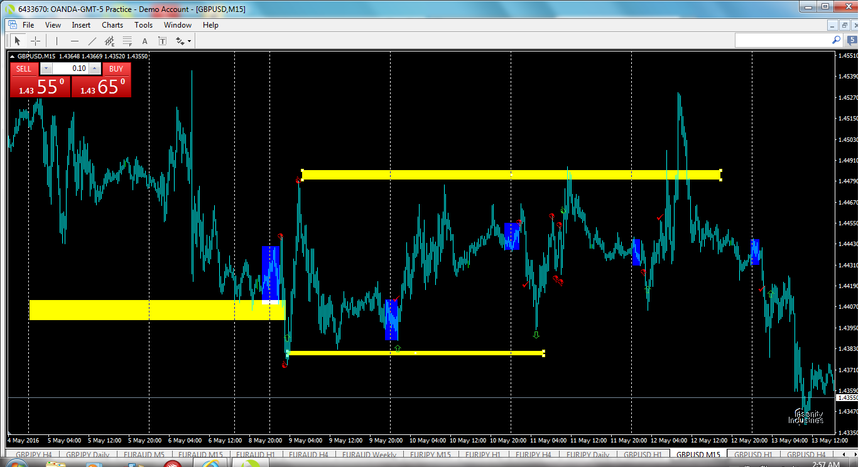Select the equidistant channel tool
The width and height of the screenshot is (868, 467).
pos(110,41)
